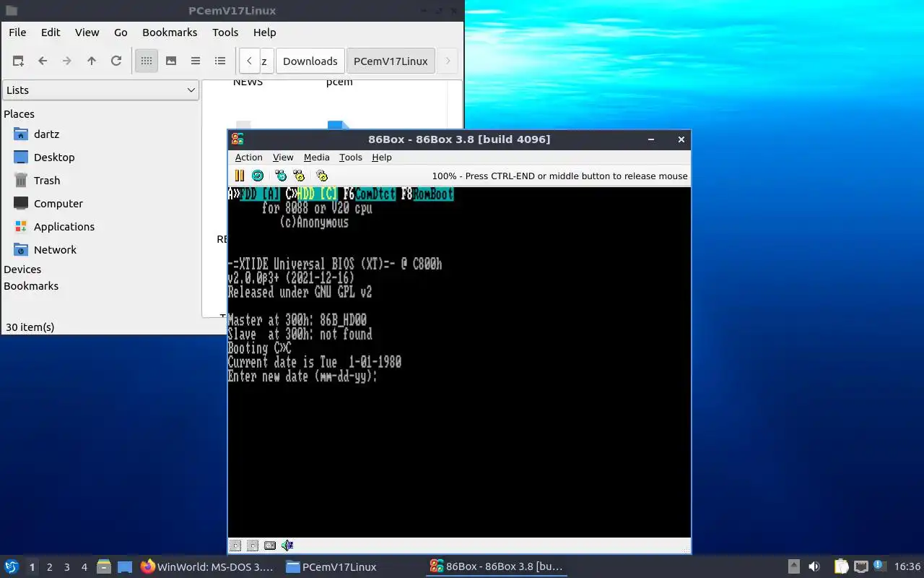
Task: Open Tools menu in 86Box
Action: pos(351,158)
